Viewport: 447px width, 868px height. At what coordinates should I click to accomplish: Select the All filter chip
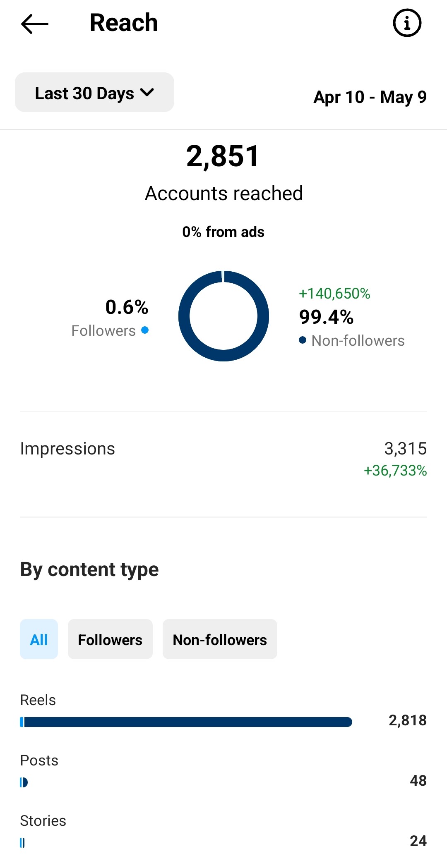coord(39,639)
